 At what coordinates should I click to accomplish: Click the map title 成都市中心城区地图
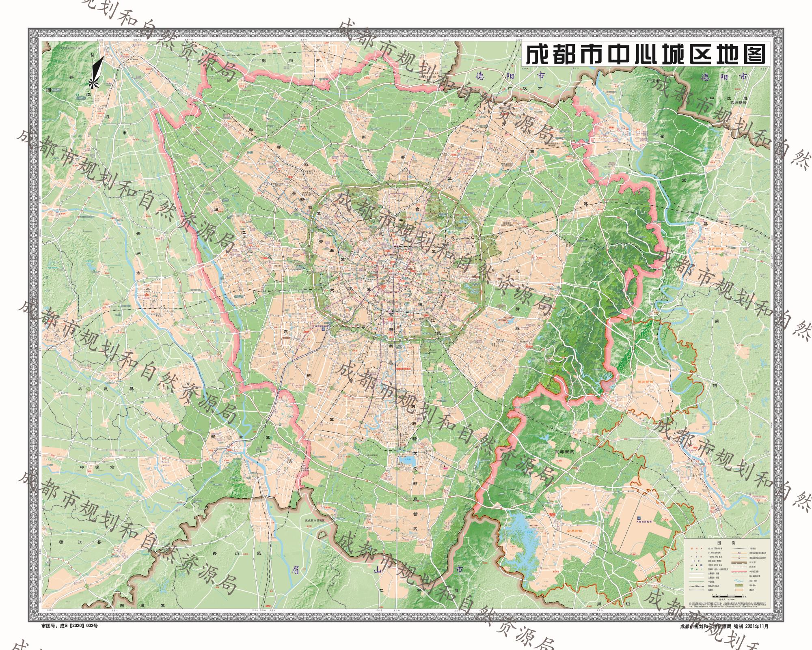(x=646, y=54)
